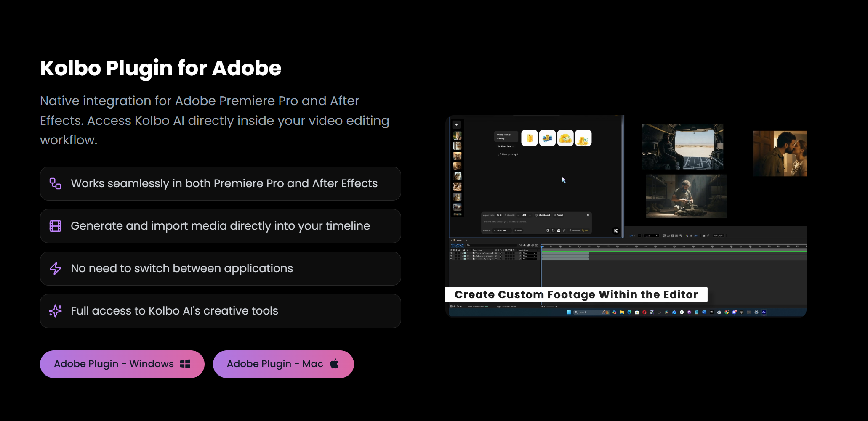This screenshot has height=421, width=868.
Task: Click the film strip icon beside 'Generate and import'
Action: pos(56,226)
